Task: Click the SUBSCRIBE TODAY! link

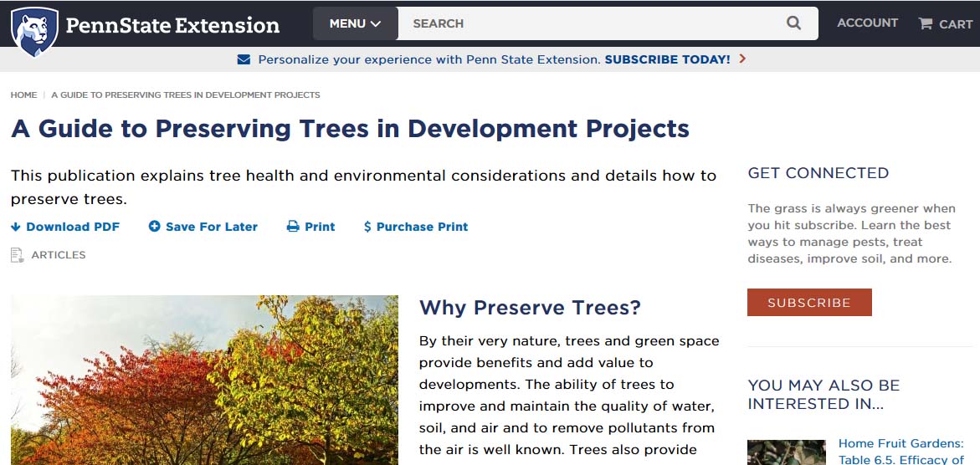Action: click(x=667, y=59)
